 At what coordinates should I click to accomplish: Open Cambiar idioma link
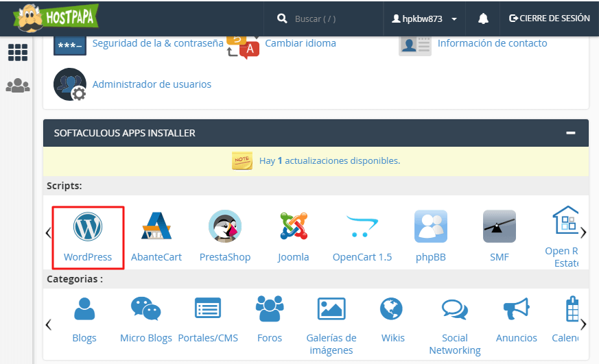click(301, 43)
